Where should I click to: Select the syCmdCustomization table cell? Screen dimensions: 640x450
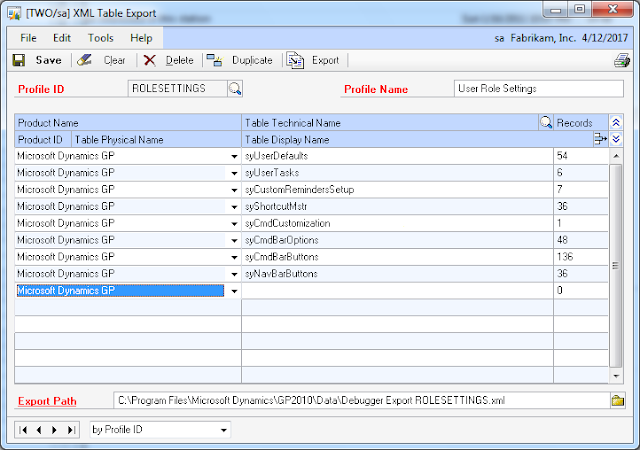(x=397, y=223)
